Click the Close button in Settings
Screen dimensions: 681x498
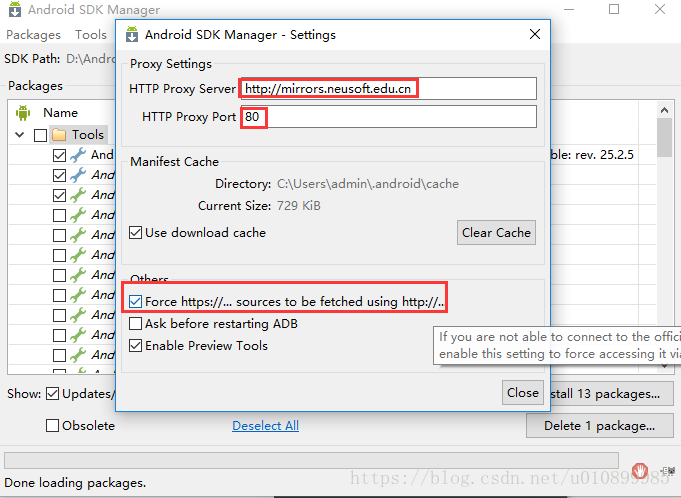(522, 392)
